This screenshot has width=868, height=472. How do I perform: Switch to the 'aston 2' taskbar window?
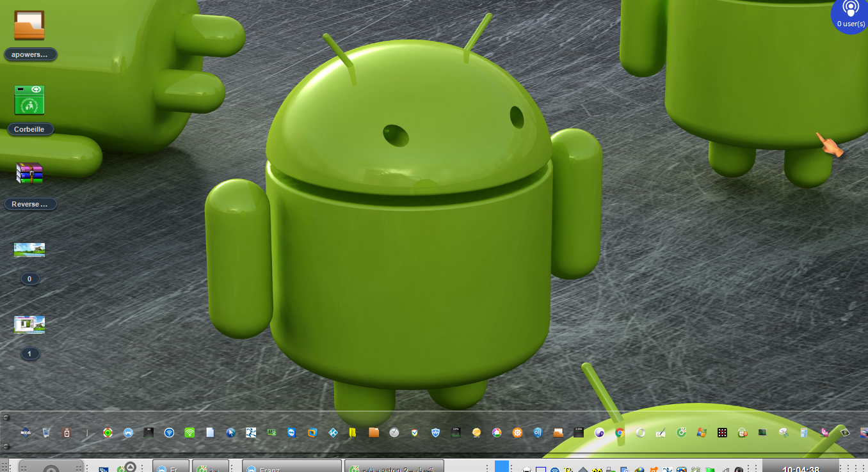[x=394, y=466]
